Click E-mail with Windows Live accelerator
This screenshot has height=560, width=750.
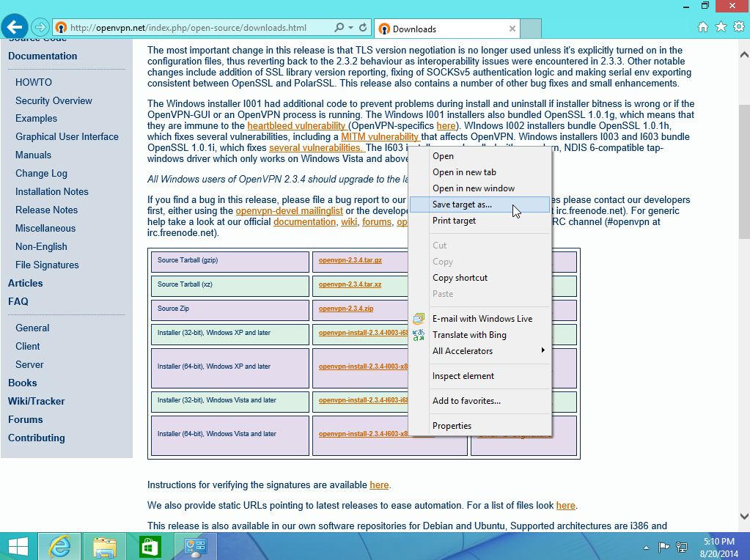480,319
